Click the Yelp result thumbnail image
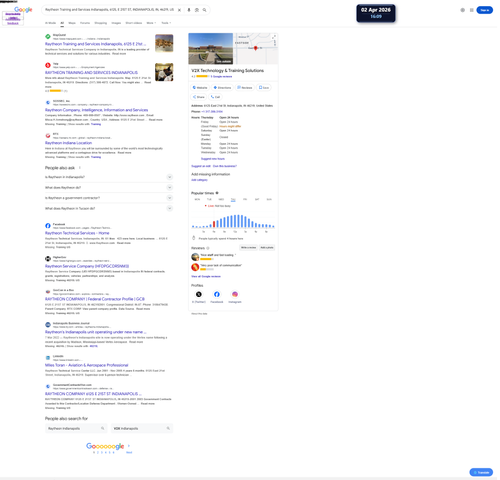Viewport: 500px width, 480px height. [x=164, y=72]
